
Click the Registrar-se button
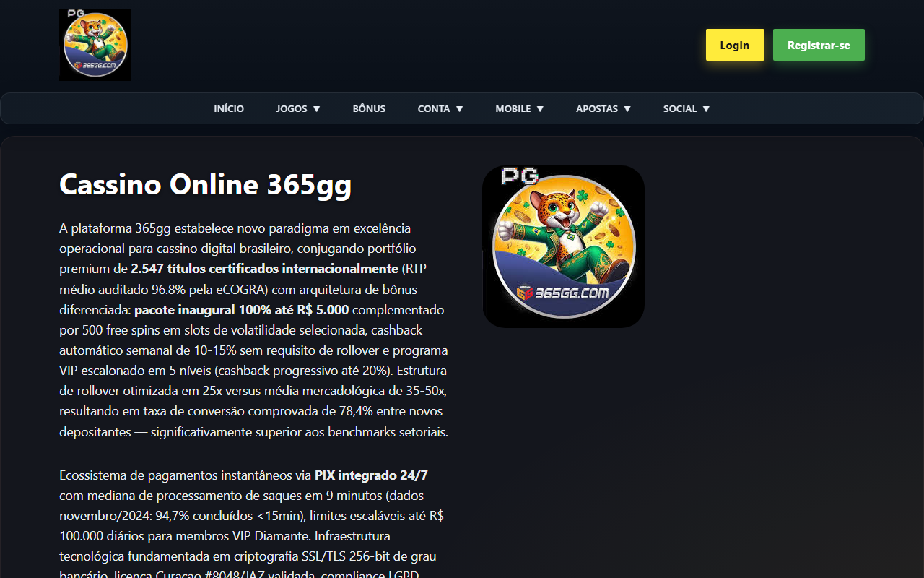[x=819, y=45]
